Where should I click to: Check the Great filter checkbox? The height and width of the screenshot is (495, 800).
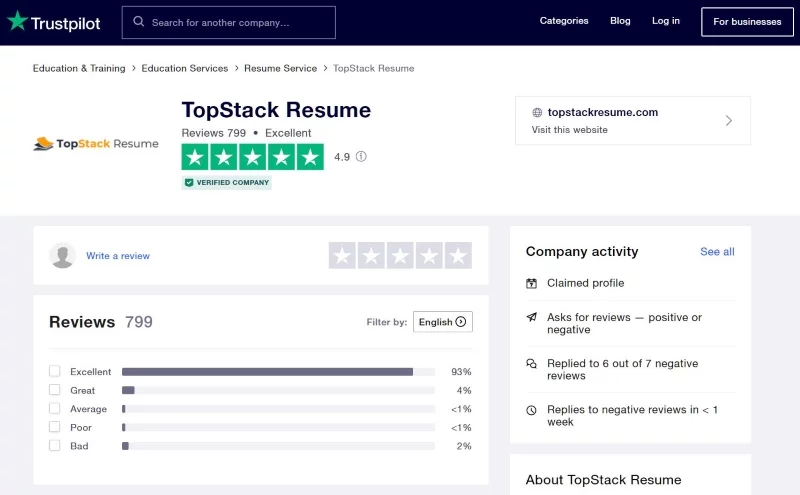pos(55,390)
